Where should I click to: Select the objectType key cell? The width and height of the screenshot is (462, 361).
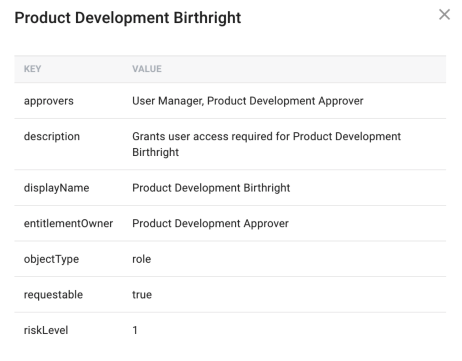pos(51,259)
